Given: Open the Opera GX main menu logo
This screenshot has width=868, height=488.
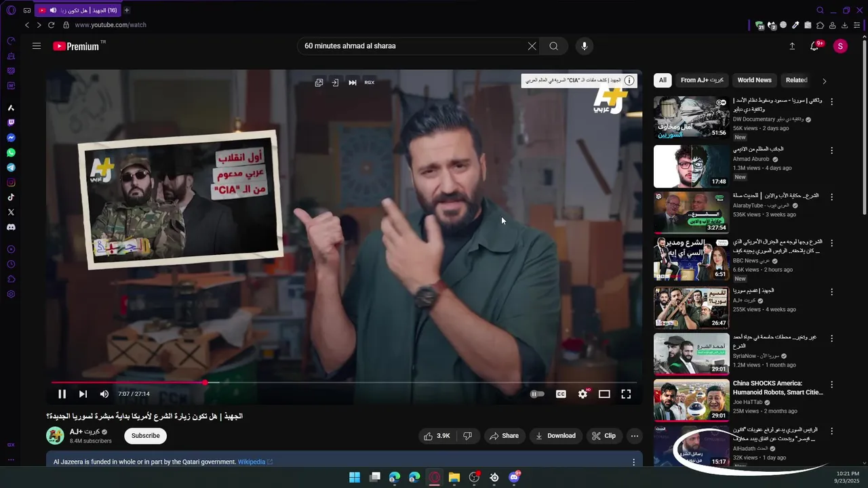Looking at the screenshot, I should pyautogui.click(x=11, y=10).
